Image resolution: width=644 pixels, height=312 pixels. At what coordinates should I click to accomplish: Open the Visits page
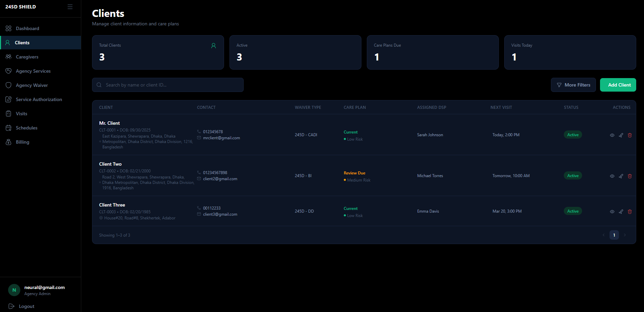tap(41, 114)
